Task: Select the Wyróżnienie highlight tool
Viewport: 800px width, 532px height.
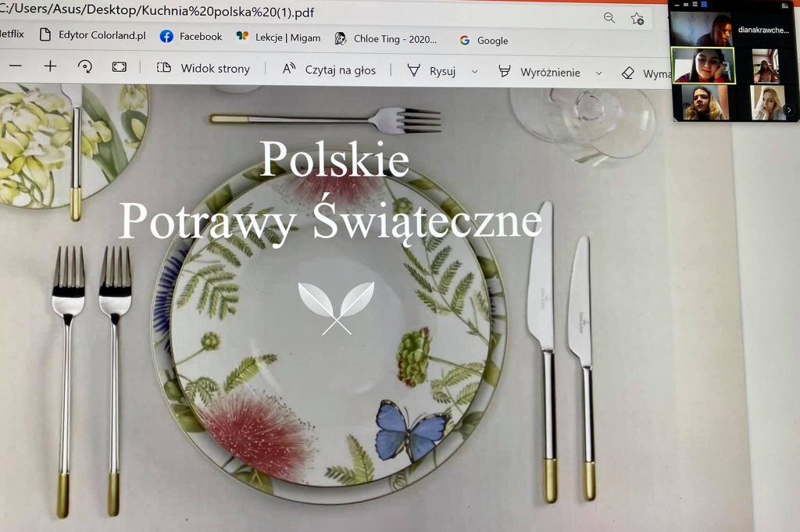Action: pyautogui.click(x=539, y=73)
